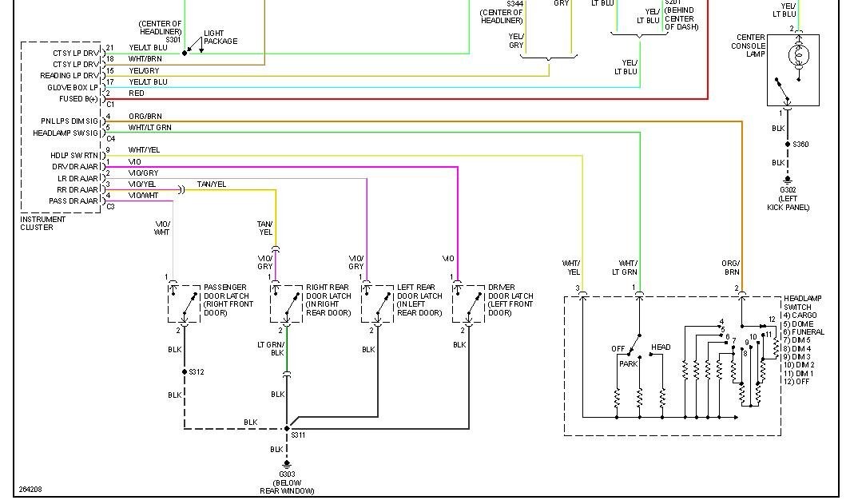
Task: Click the G303 BELOW REAR WINDOW label
Action: tap(287, 482)
